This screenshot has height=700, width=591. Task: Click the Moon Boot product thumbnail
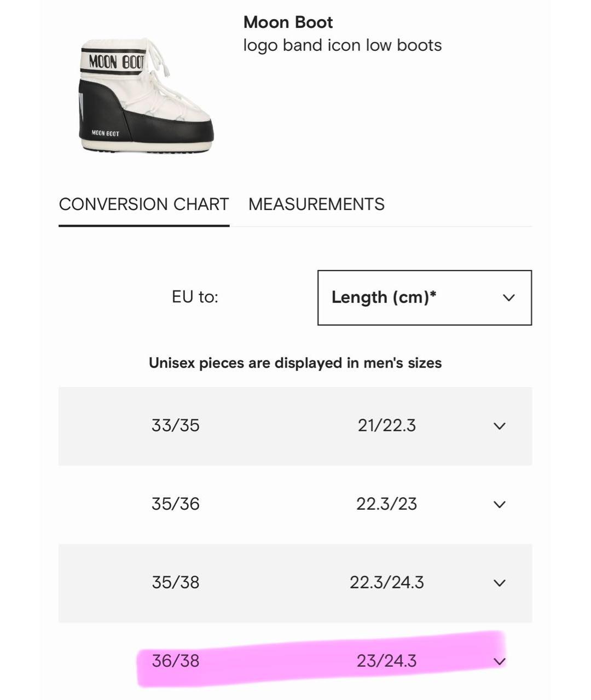[x=145, y=96]
